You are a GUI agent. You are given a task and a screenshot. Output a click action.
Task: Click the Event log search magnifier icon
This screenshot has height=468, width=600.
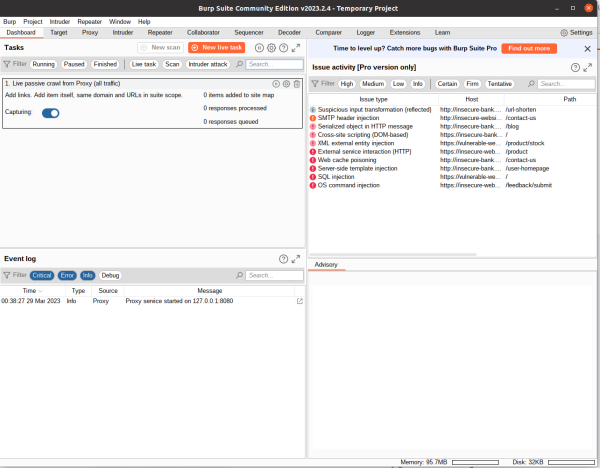[x=240, y=275]
